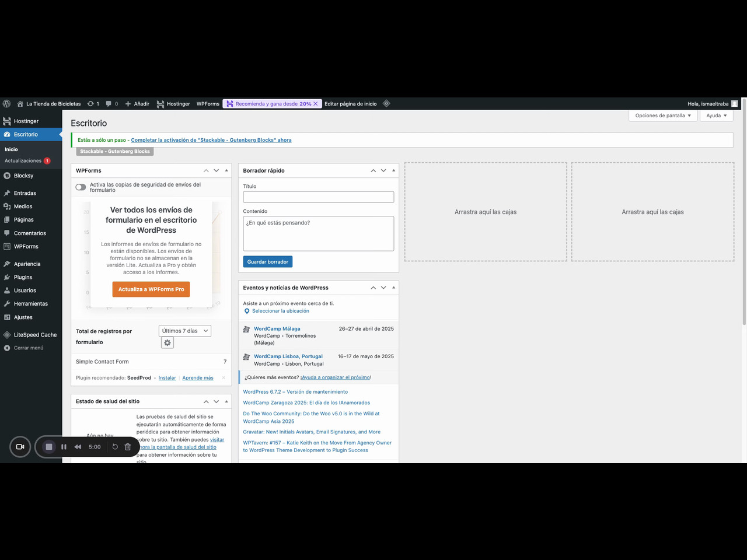This screenshot has height=560, width=747.
Task: Click Editar página de inicio
Action: pos(351,104)
